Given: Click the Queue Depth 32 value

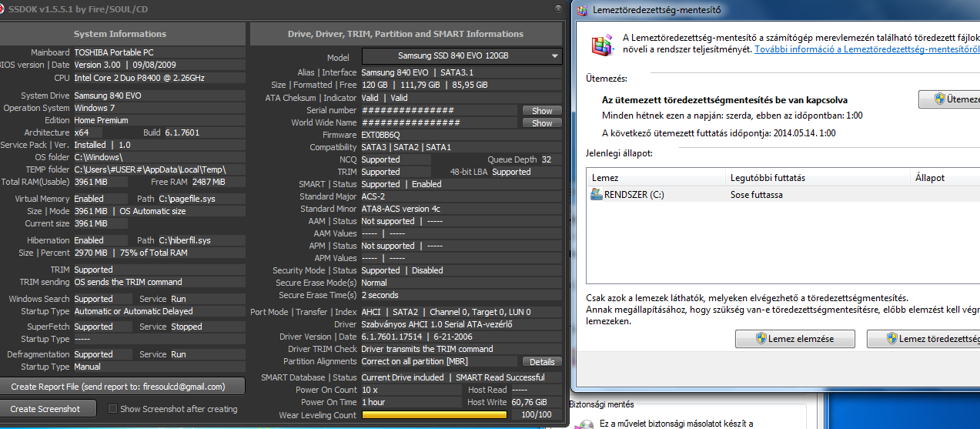Looking at the screenshot, I should 547,159.
